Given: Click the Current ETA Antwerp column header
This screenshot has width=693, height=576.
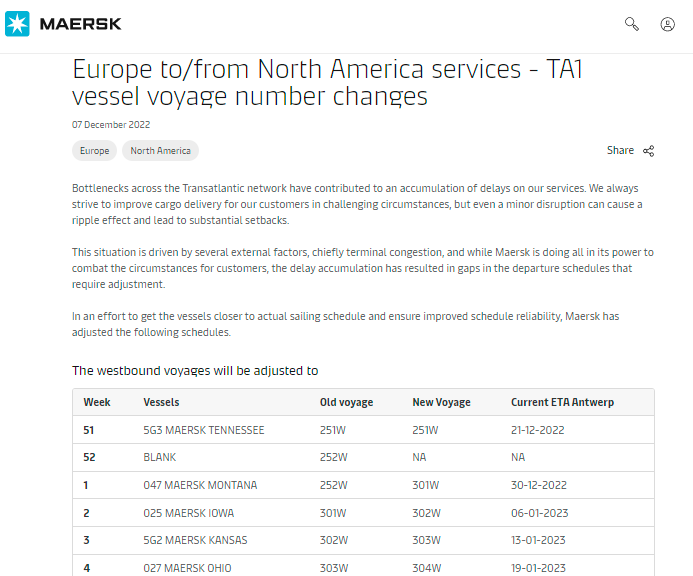Looking at the screenshot, I should coord(562,402).
